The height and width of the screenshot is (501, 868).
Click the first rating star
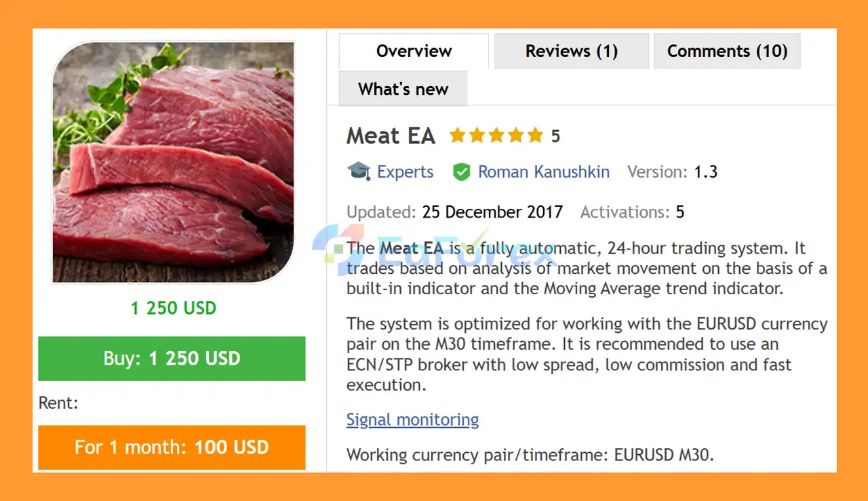[x=457, y=135]
